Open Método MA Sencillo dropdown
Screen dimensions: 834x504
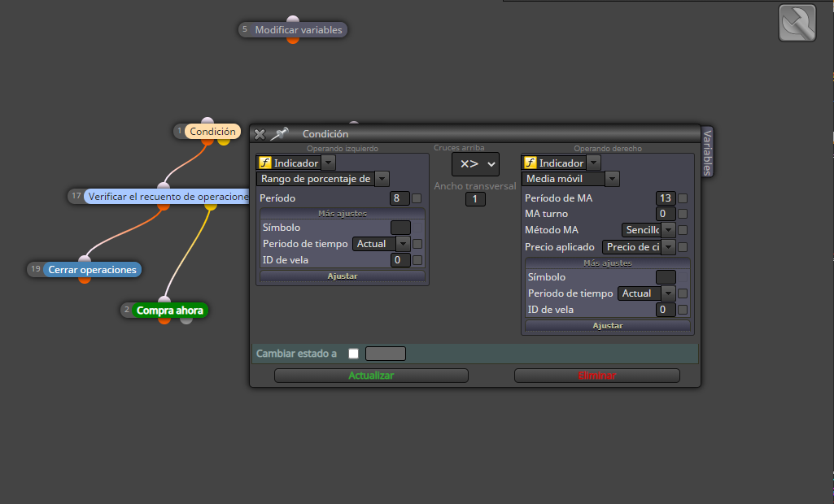click(669, 230)
